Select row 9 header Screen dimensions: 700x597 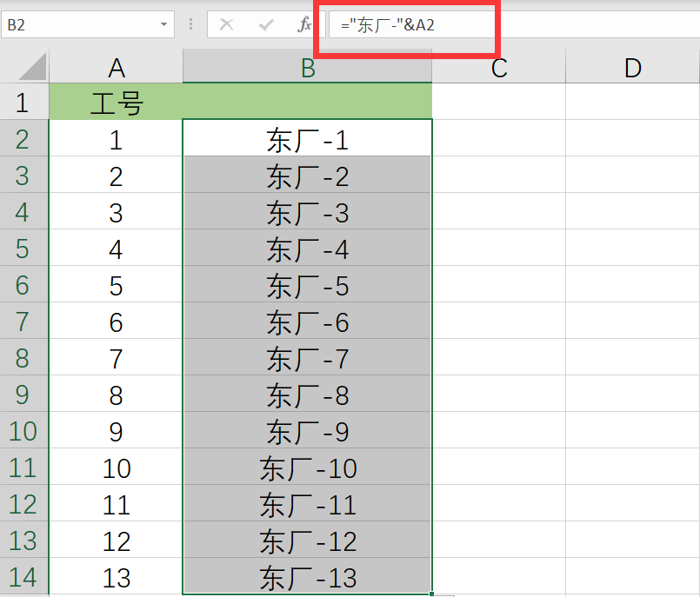[24, 394]
